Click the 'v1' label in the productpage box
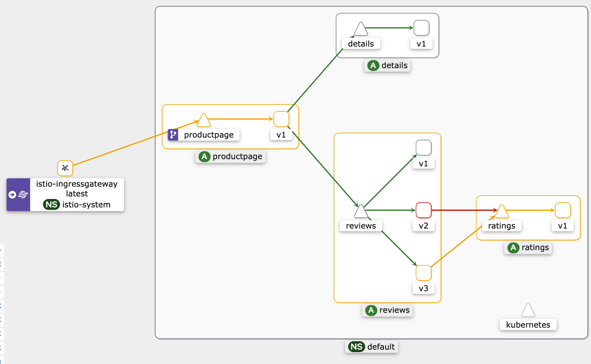This screenshot has height=364, width=591. tap(282, 135)
